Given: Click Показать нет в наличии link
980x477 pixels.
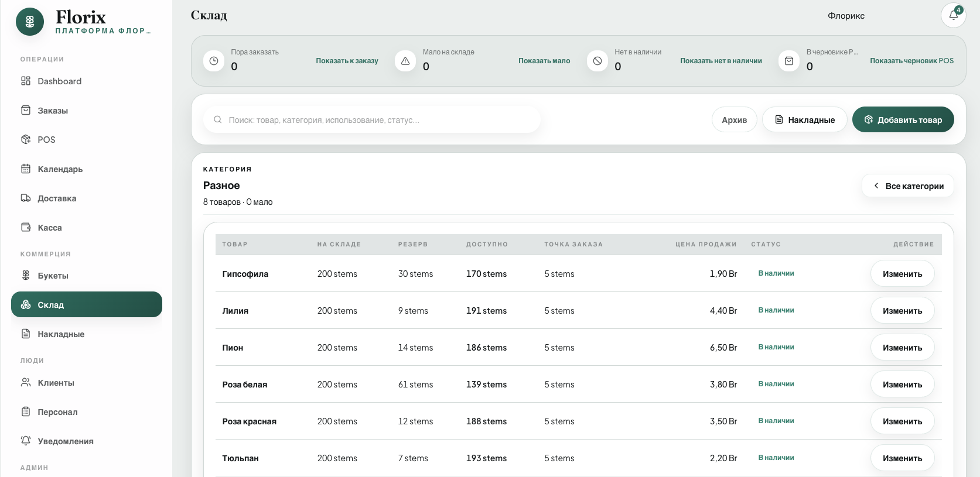Looking at the screenshot, I should coord(721,61).
